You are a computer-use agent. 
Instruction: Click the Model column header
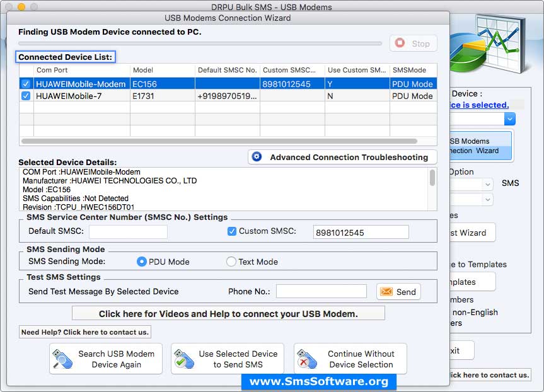pyautogui.click(x=163, y=70)
